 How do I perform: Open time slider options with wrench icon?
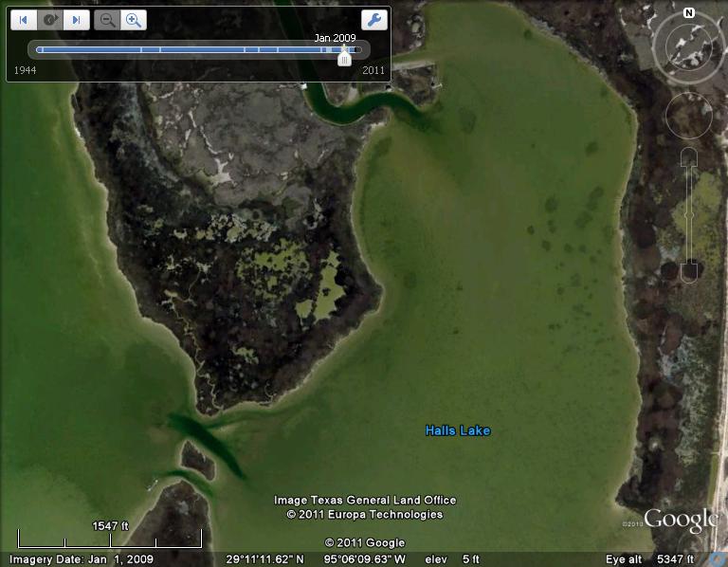pos(373,20)
